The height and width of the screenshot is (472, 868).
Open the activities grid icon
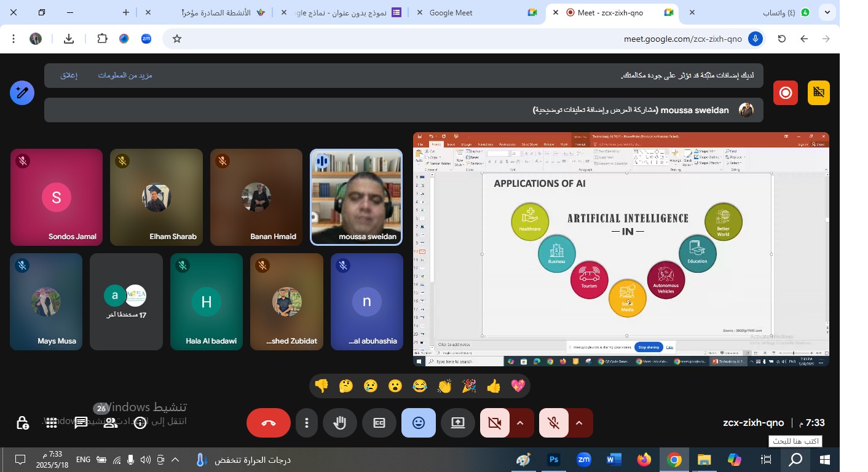52,423
